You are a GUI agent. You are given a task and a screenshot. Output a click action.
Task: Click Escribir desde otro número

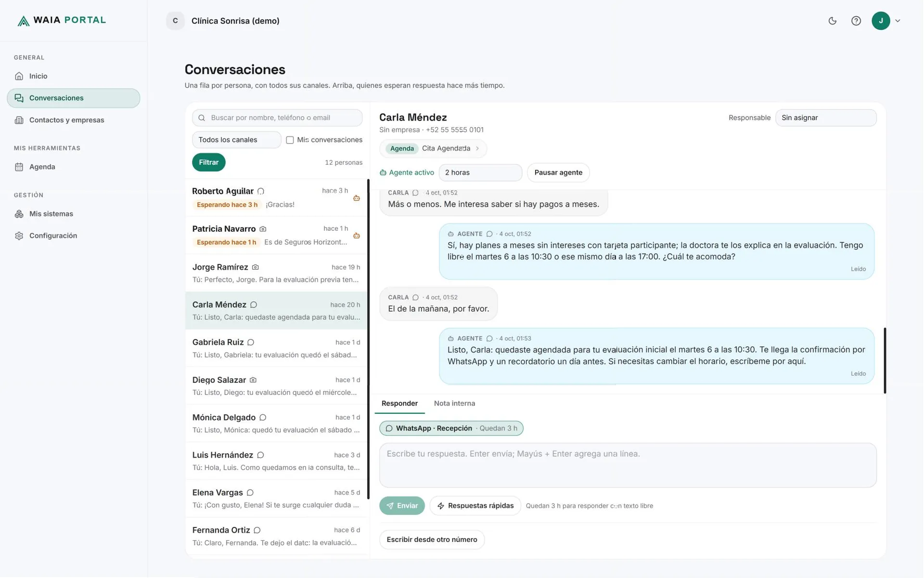pos(432,539)
